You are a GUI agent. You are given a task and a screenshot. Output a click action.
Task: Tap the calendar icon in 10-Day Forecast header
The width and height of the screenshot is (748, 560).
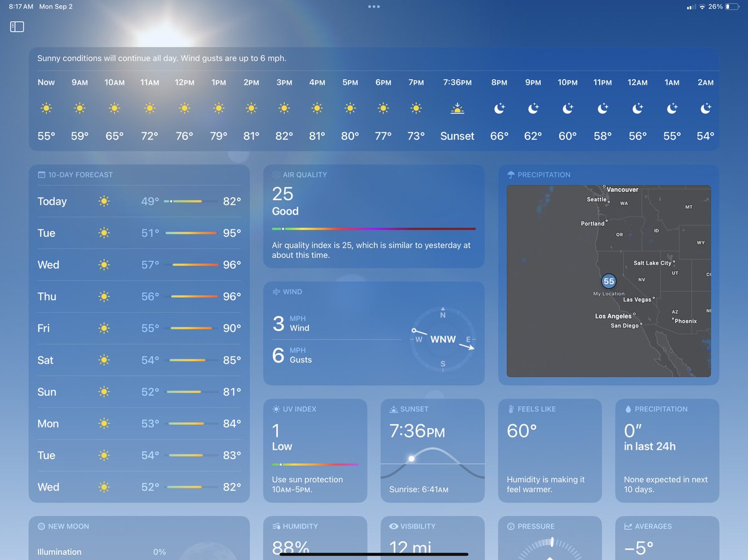click(x=41, y=175)
